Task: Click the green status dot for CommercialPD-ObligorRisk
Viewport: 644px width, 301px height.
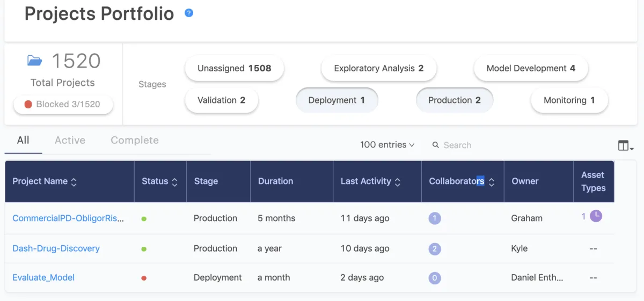Action: (x=144, y=219)
